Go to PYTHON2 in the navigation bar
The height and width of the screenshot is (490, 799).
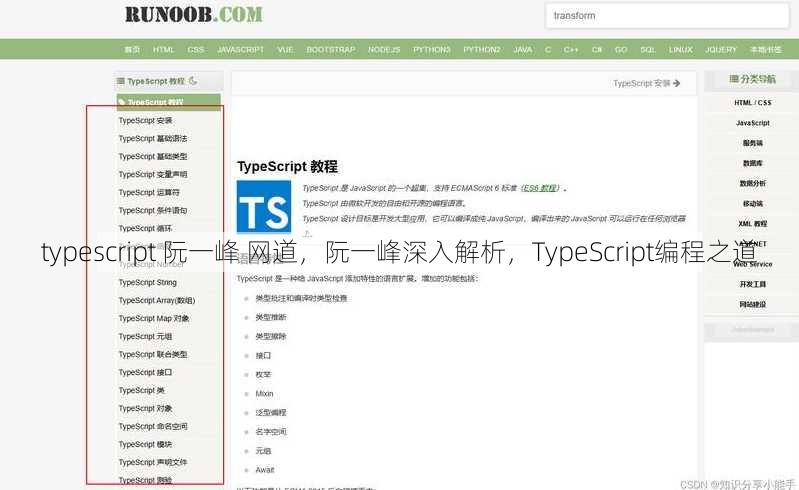[482, 49]
